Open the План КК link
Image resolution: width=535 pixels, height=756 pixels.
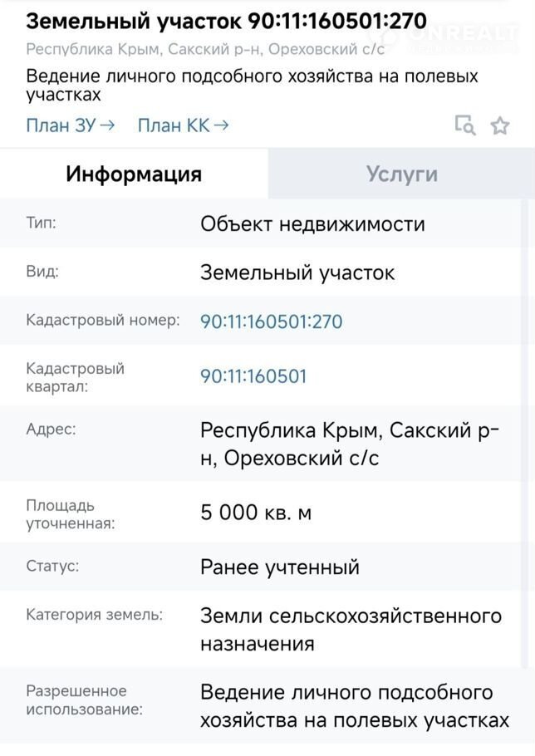183,125
